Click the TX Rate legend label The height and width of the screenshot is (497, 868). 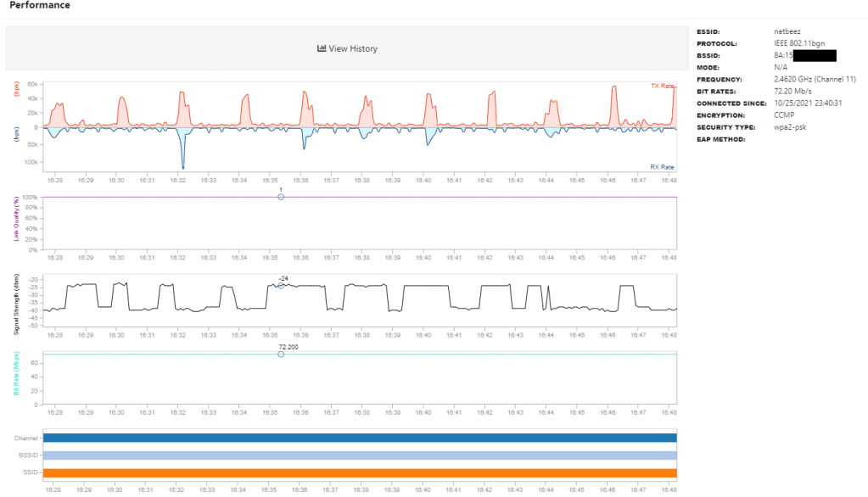tap(662, 87)
